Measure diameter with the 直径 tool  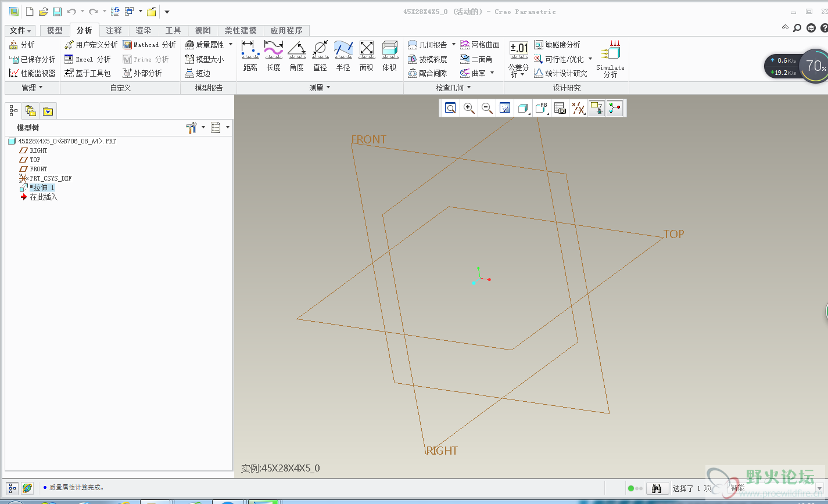click(320, 56)
